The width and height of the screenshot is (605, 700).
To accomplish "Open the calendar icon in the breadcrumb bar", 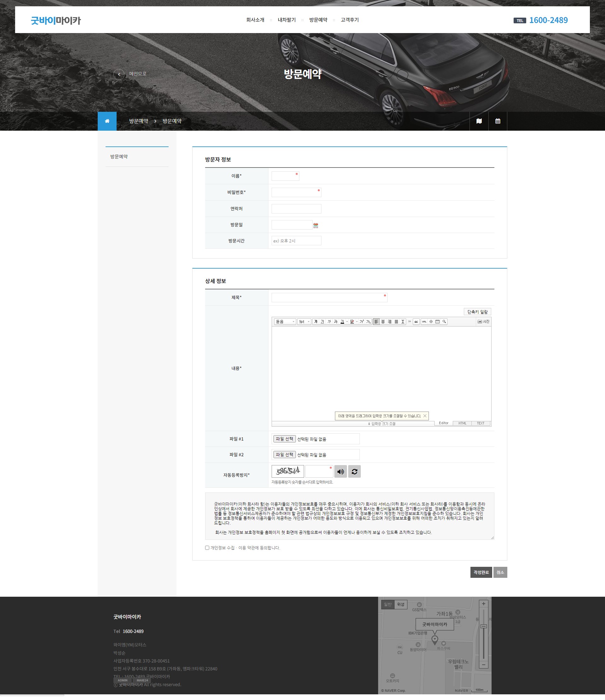I will tap(498, 121).
